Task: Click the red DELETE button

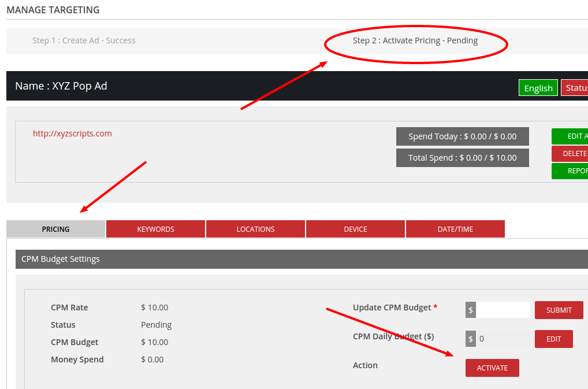Action: click(x=570, y=153)
